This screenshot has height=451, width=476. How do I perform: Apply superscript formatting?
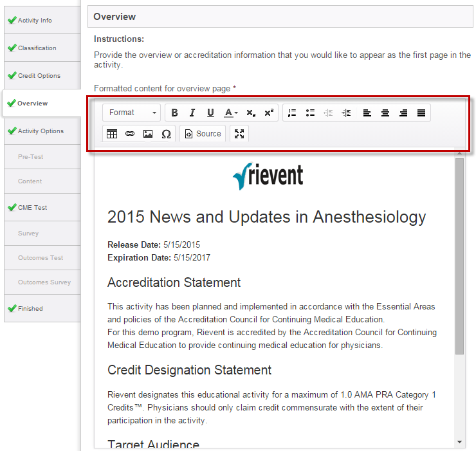pos(269,113)
